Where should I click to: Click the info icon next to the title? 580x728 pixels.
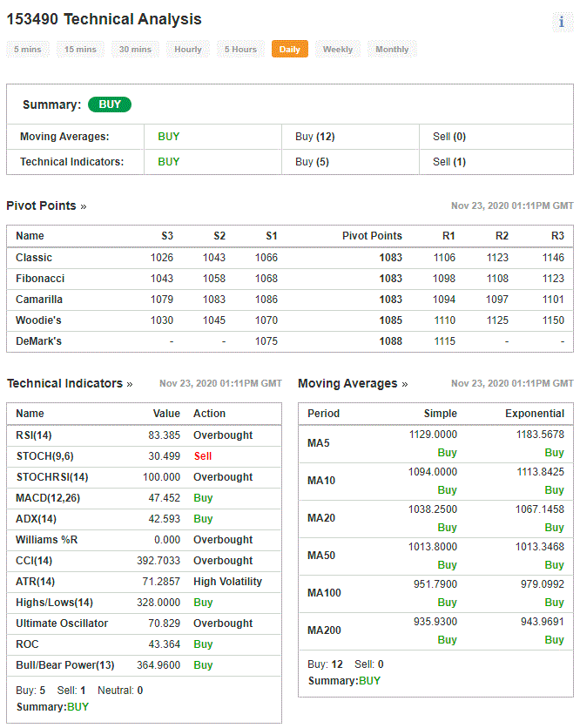[x=562, y=22]
